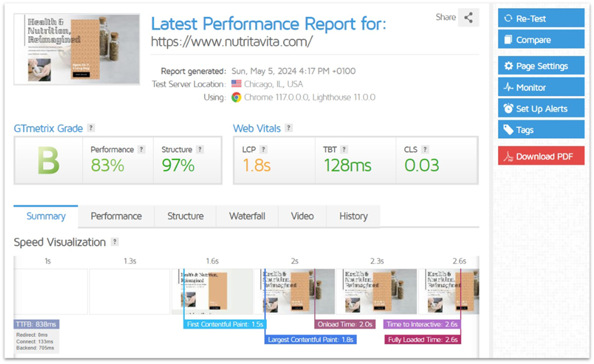Click the Re-Test button
The width and height of the screenshot is (594, 364).
coord(541,19)
